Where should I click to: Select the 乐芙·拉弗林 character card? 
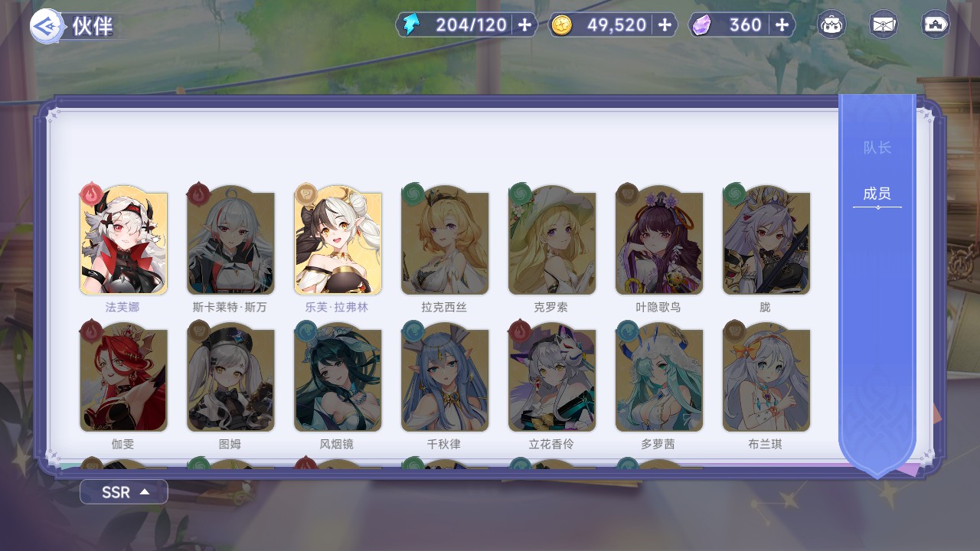(x=338, y=240)
